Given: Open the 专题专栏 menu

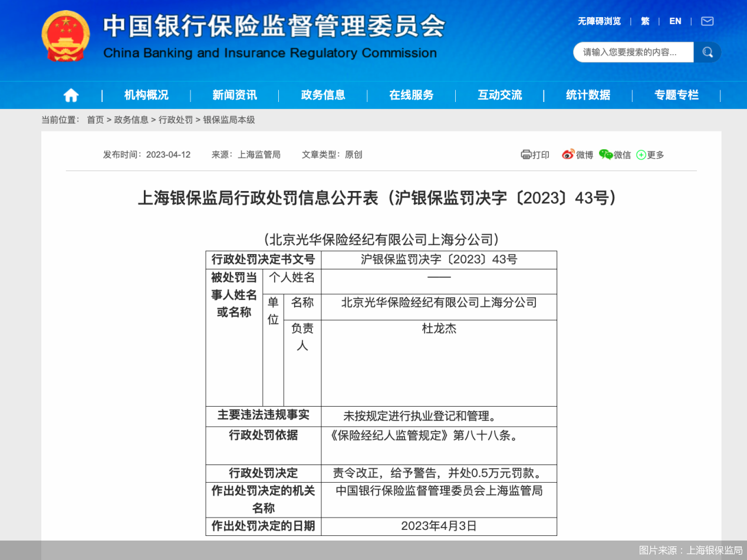Looking at the screenshot, I should click(x=677, y=95).
